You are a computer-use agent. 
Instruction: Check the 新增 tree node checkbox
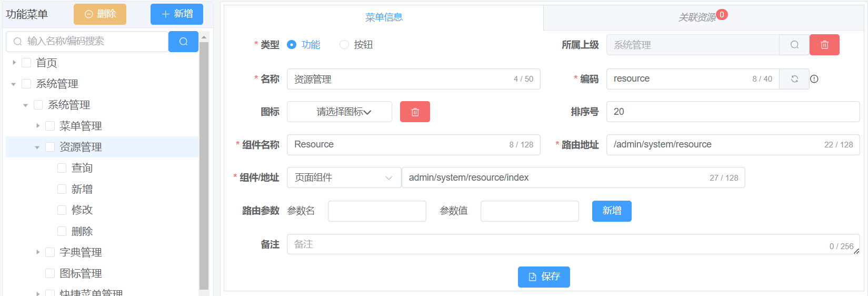[62, 189]
